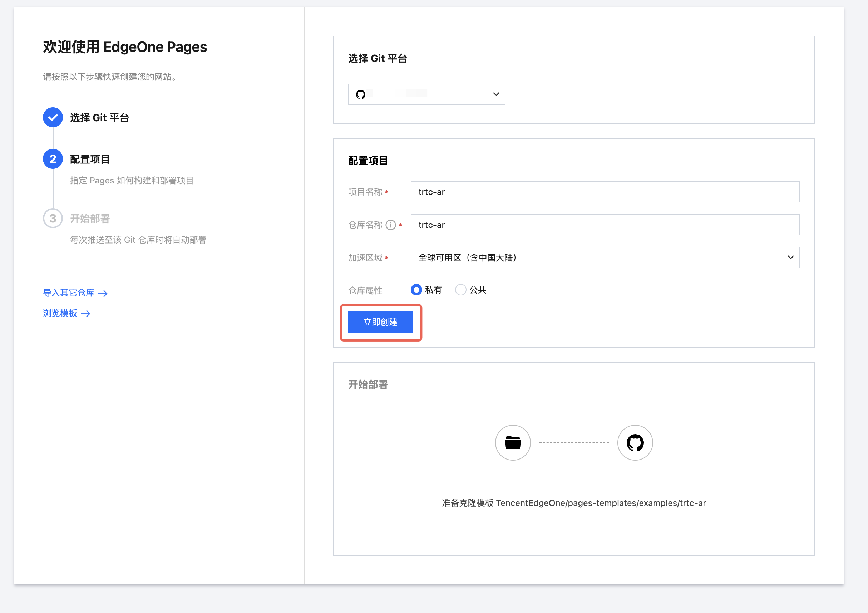
Task: Click the 开始部署 section heading in right panel
Action: coord(368,384)
